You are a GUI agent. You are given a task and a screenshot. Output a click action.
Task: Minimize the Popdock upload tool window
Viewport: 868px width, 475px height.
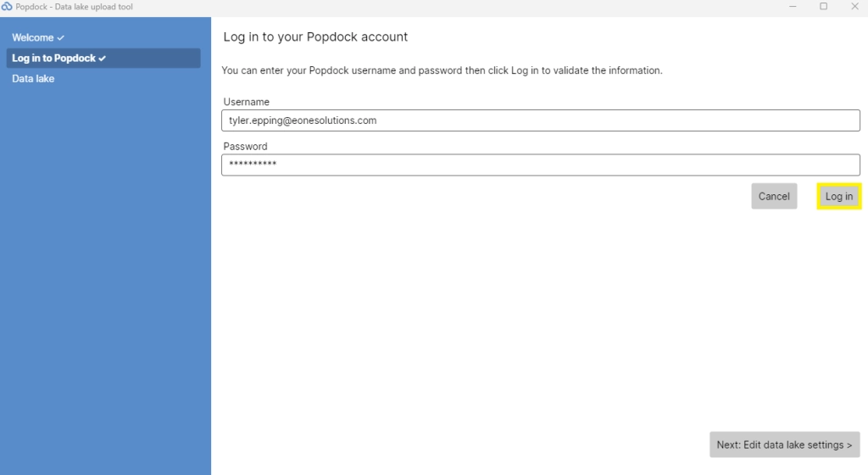tap(793, 7)
